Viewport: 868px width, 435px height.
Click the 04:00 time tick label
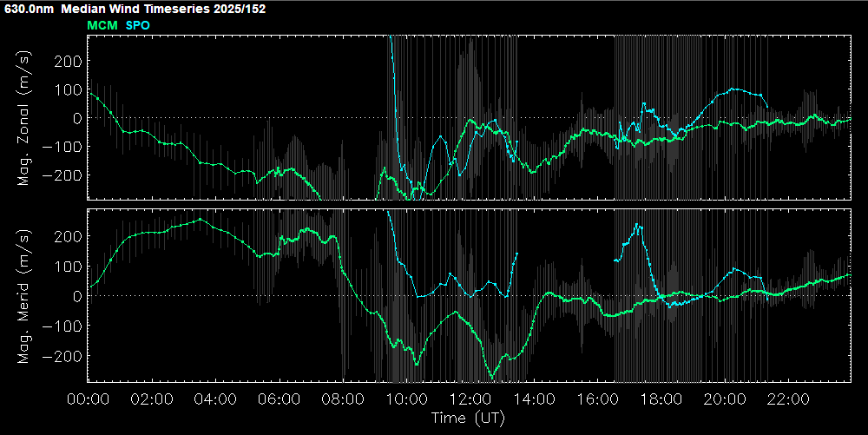pos(215,399)
